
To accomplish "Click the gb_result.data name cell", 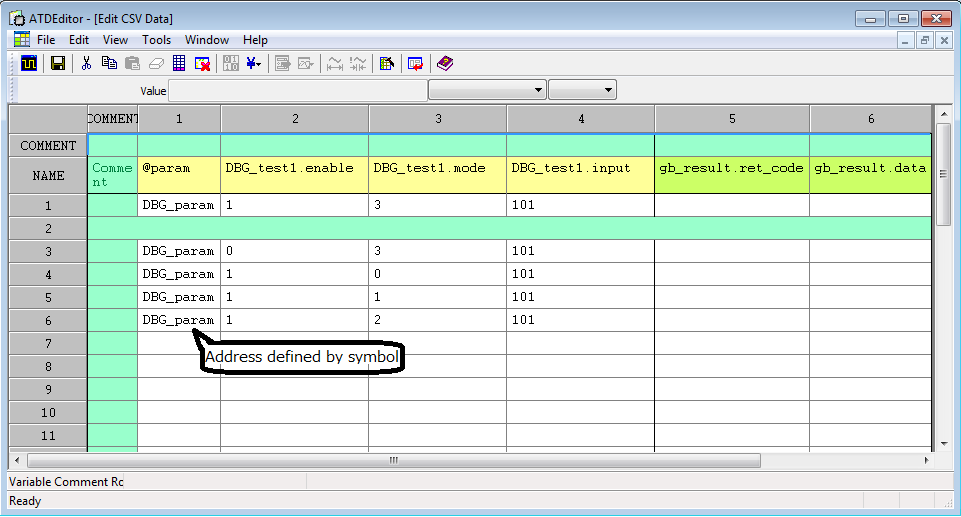I will pyautogui.click(x=870, y=175).
